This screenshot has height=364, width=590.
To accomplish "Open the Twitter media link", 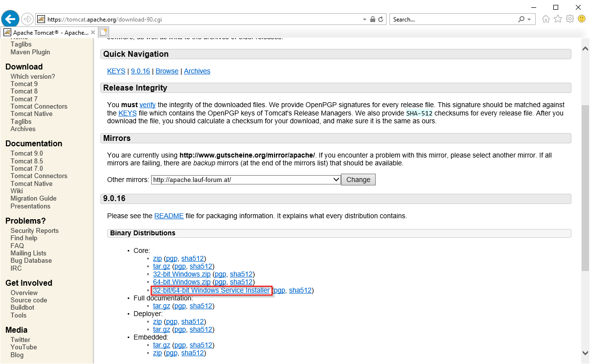I will tap(21, 340).
